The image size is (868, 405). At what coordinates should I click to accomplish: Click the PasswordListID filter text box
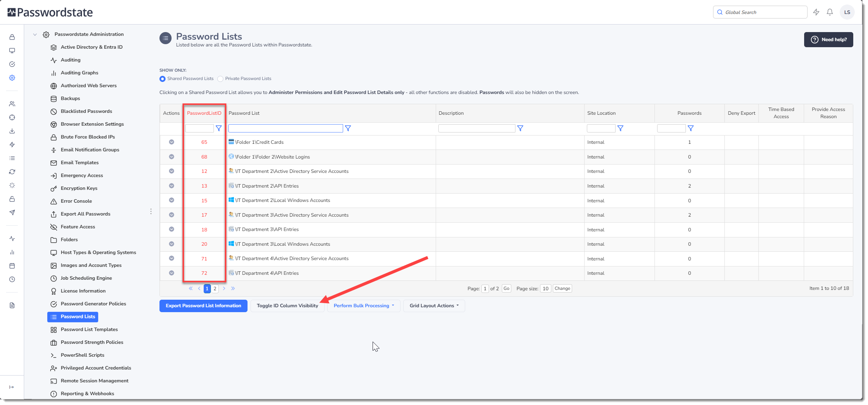(x=200, y=128)
